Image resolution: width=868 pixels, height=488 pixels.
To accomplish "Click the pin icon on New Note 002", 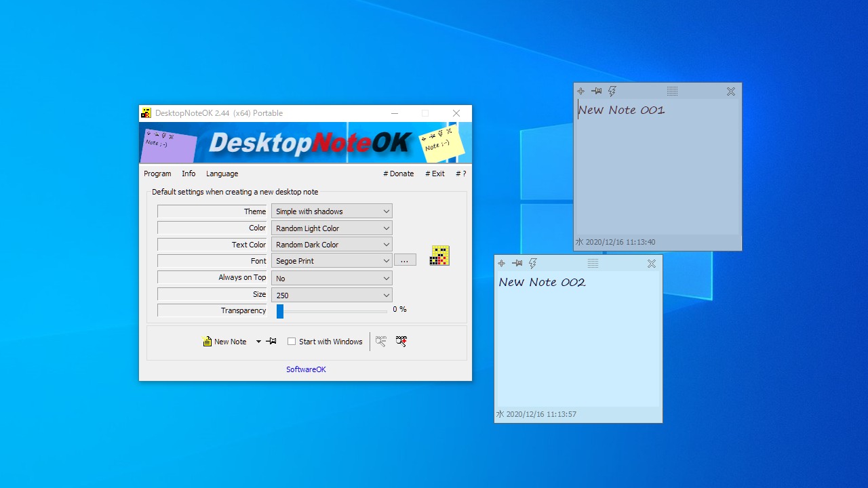I will click(x=517, y=264).
